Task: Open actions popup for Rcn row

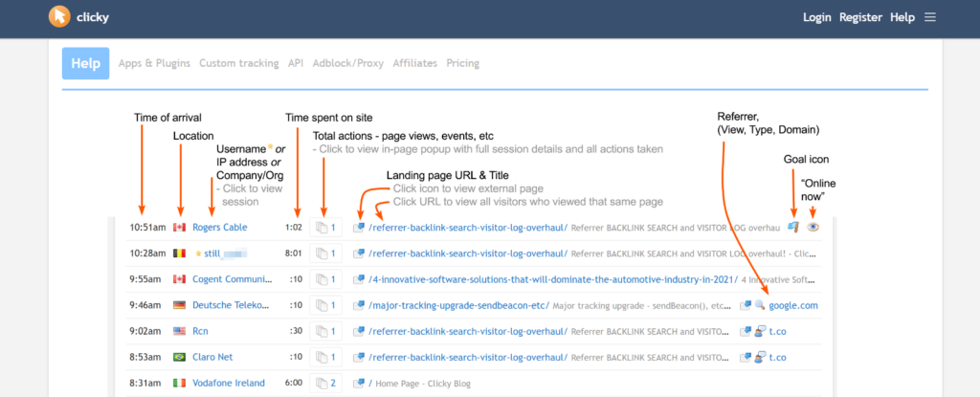Action: [x=325, y=331]
